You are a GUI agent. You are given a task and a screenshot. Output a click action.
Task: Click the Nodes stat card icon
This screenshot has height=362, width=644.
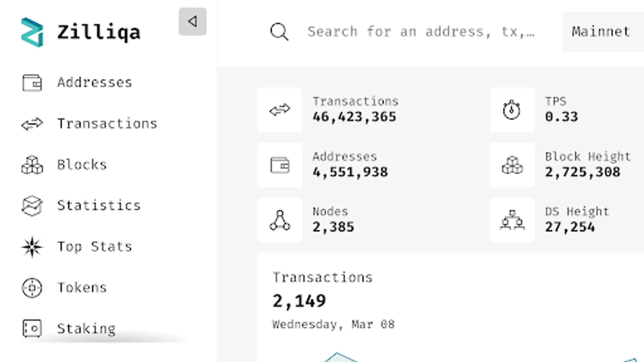coord(280,220)
